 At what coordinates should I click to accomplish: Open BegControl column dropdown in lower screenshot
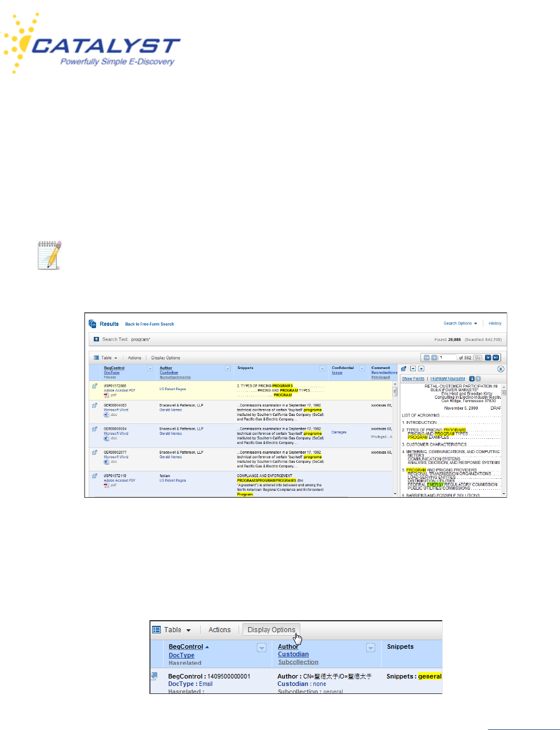pos(261,648)
